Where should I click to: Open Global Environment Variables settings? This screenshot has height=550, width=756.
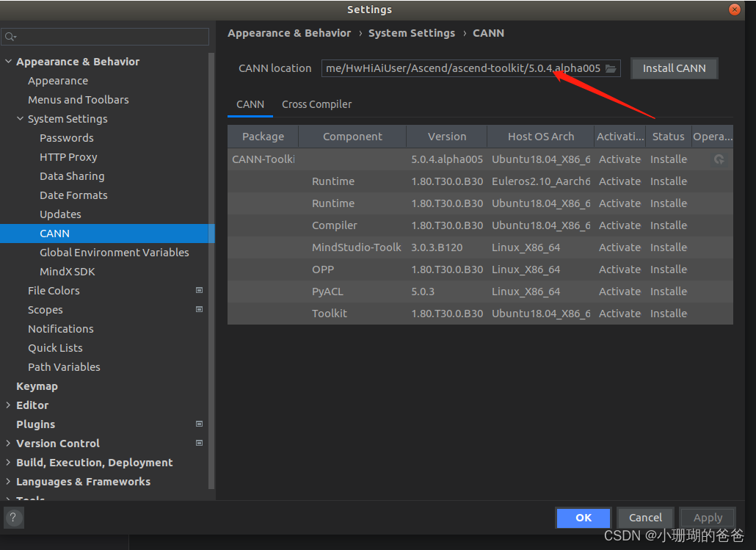(x=115, y=253)
